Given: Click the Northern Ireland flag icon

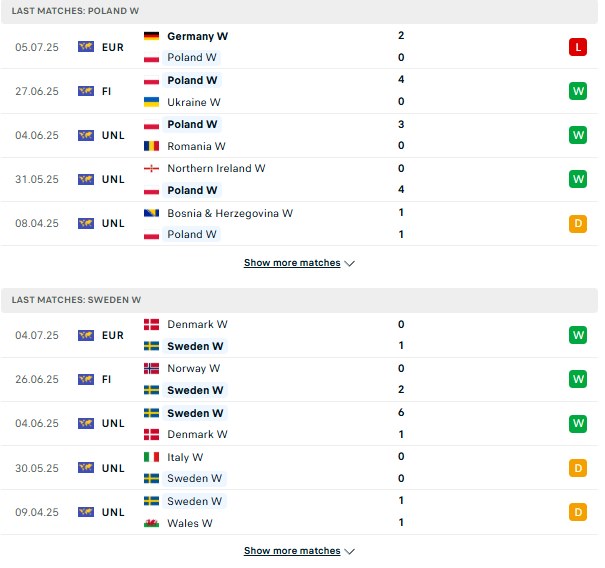Looking at the screenshot, I should (x=152, y=169).
